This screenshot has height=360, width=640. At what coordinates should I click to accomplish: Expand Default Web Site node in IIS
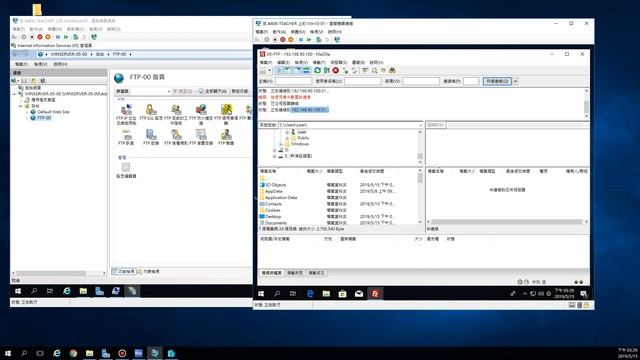click(x=27, y=112)
